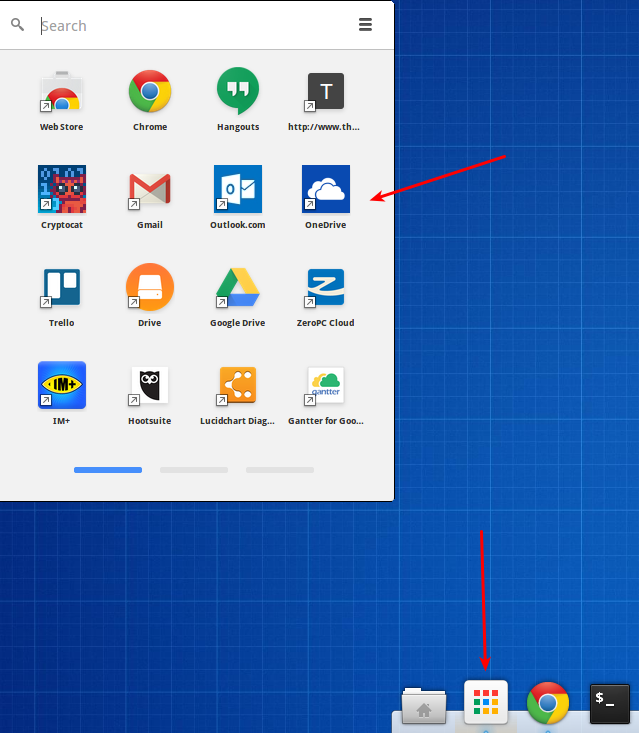Open Chrome from the dock
This screenshot has height=733, width=639.
[x=548, y=703]
